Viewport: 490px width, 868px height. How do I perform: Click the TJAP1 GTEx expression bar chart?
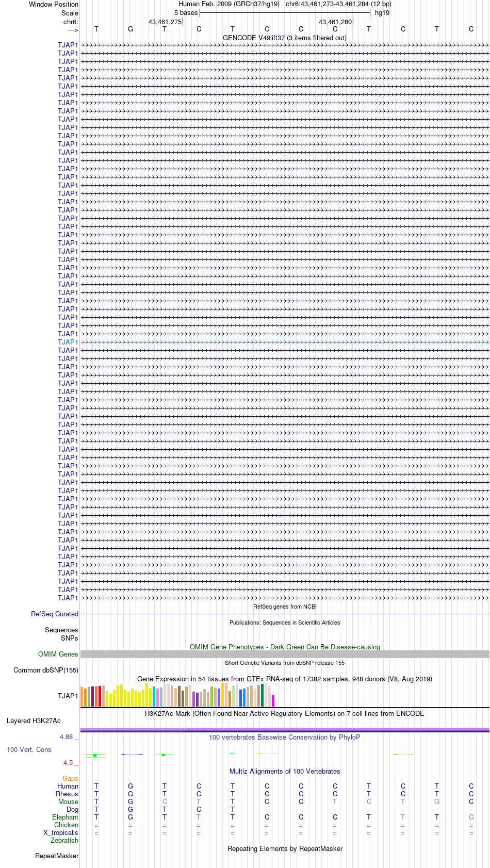pos(177,695)
